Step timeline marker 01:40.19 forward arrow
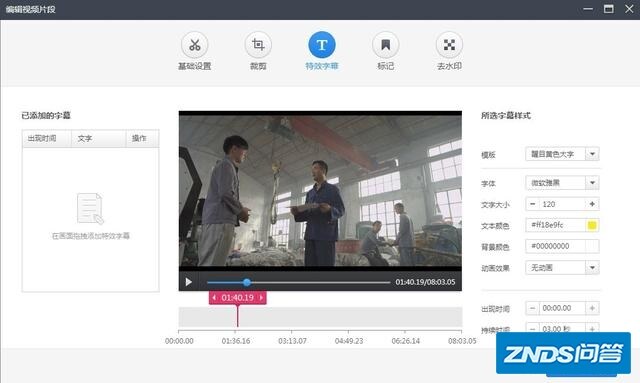The image size is (640, 383). [x=261, y=298]
